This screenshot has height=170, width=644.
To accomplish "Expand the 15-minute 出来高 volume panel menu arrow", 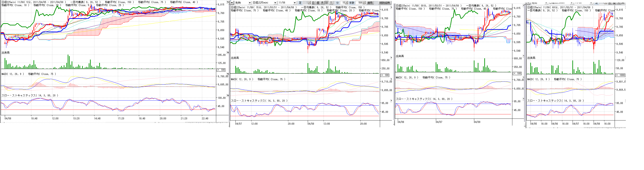I will click(391, 58).
